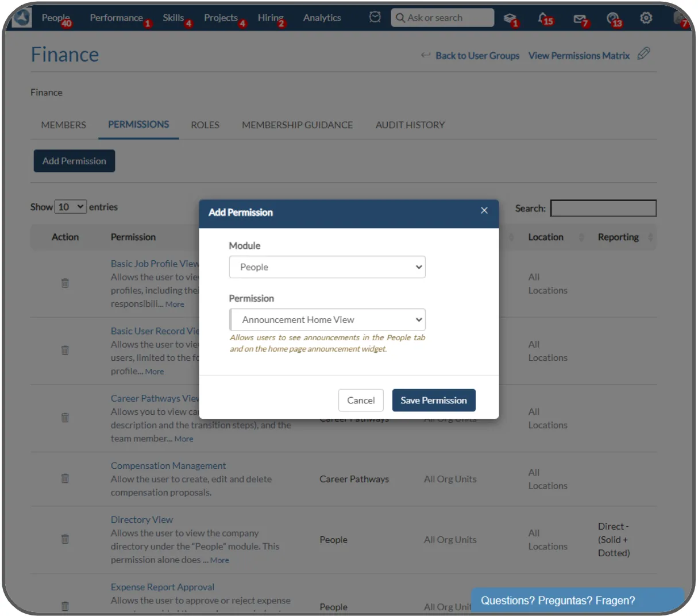Sort by the Reporting column arrows
Viewport: 698px width, 616px height.
[650, 237]
